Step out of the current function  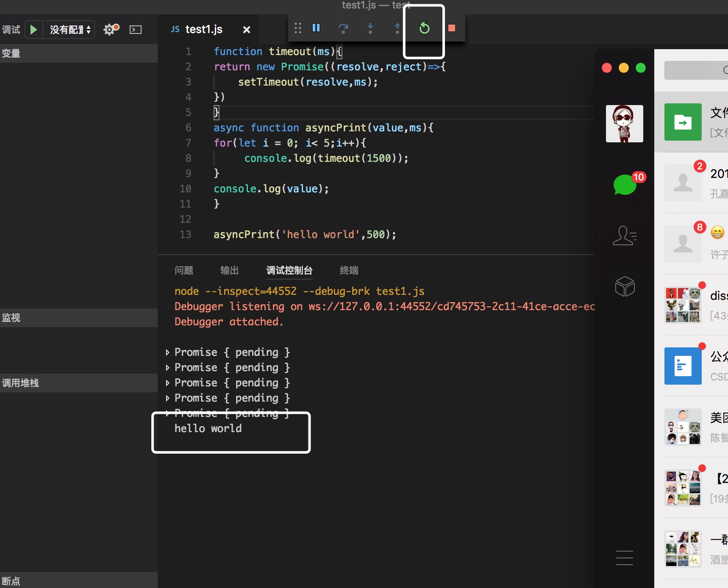pos(397,28)
